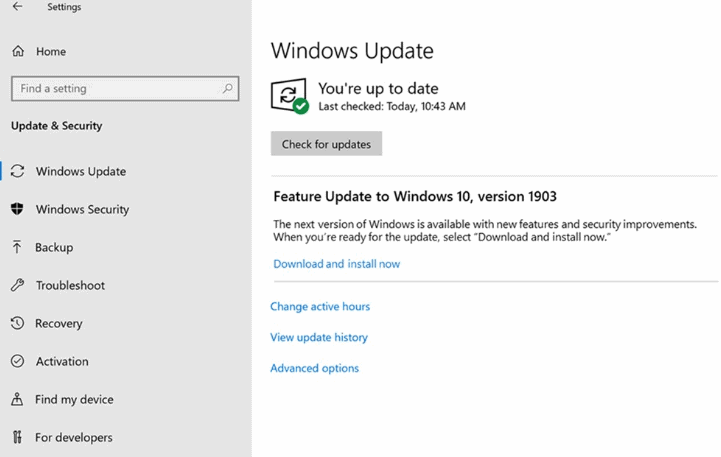721x457 pixels.
Task: Open Windows Security section
Action: pos(82,209)
